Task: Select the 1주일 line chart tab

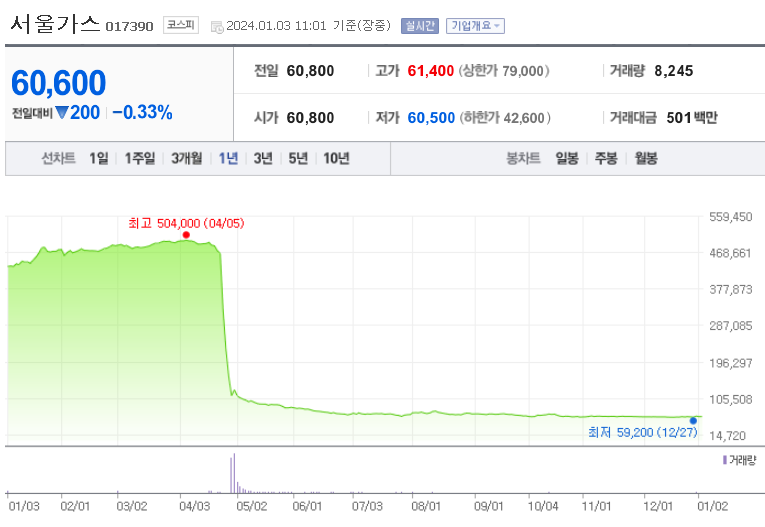Action: [x=140, y=158]
